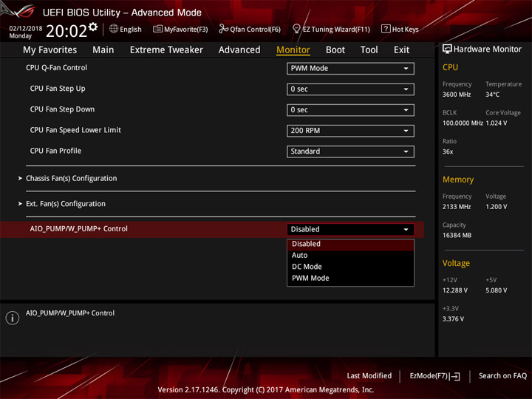Open CPU Fan Speed Lower Limit dropdown
The width and height of the screenshot is (532, 399).
click(350, 131)
